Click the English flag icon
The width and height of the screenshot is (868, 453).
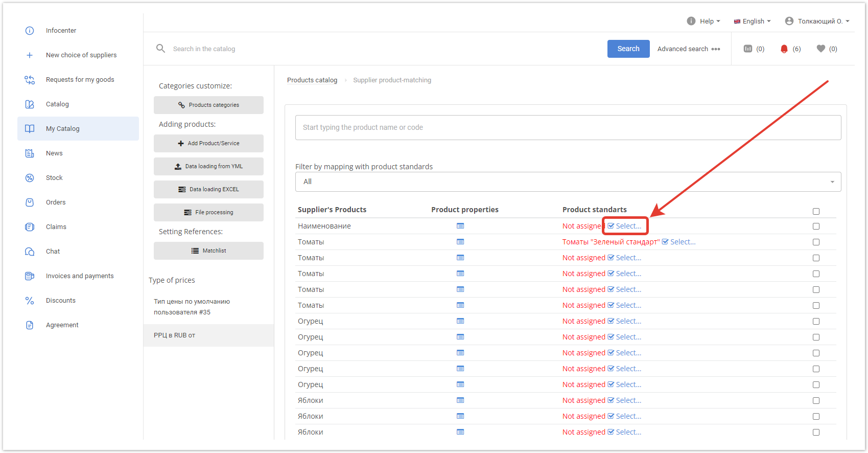point(737,21)
